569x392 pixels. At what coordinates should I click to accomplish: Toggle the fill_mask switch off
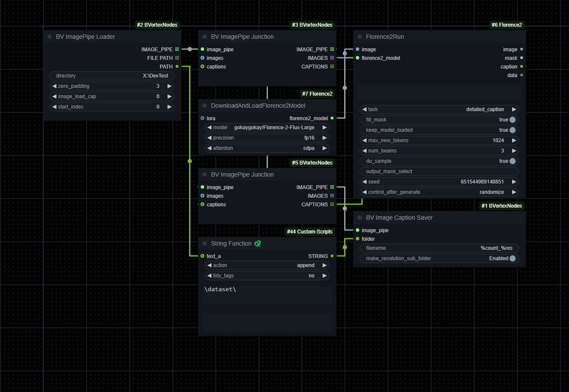point(512,120)
